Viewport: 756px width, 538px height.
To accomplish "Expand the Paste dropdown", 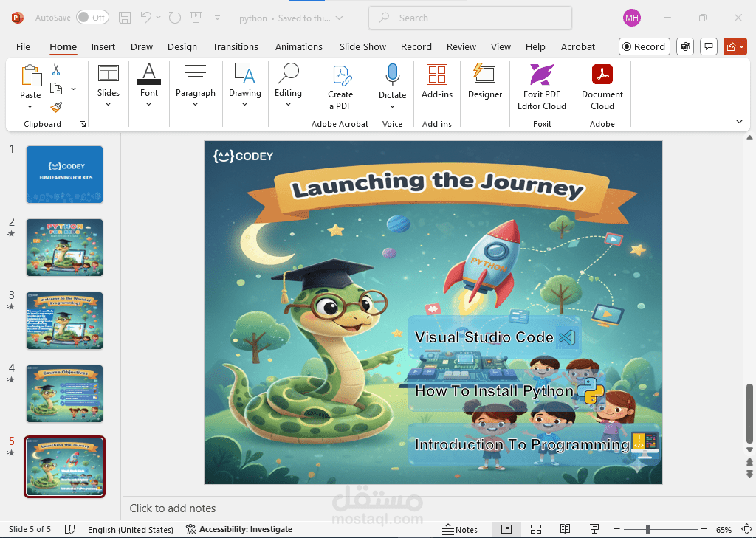I will tap(30, 106).
